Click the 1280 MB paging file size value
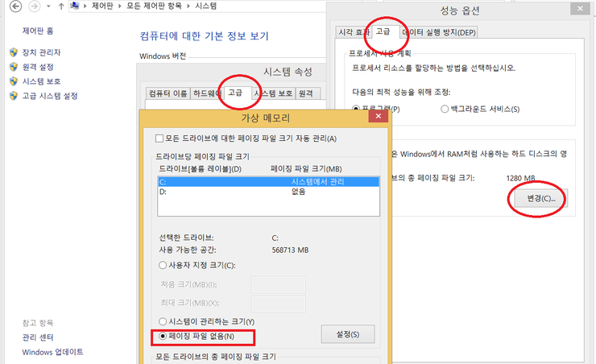Viewport: 596px width, 364px height. pos(520,178)
